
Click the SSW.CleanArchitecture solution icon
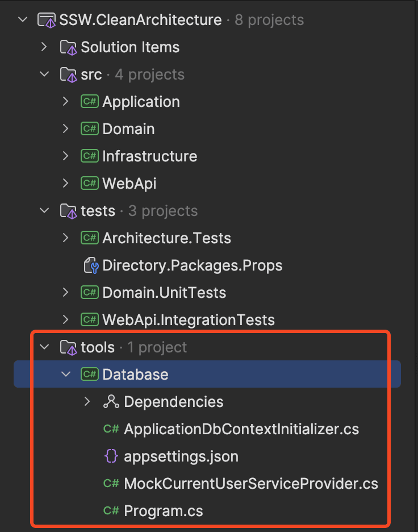(x=47, y=19)
